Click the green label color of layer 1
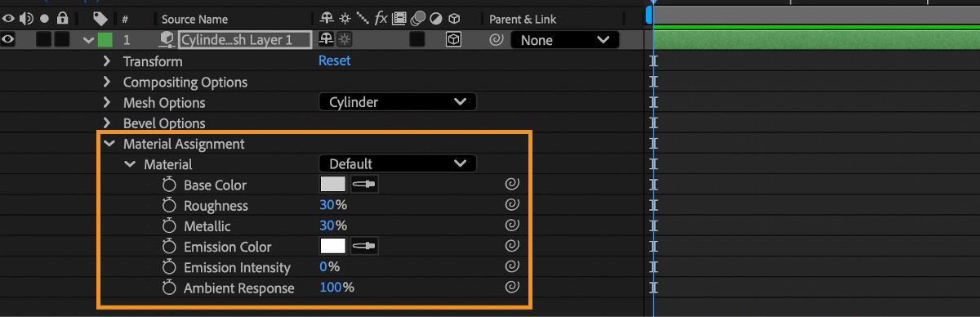980x317 pixels. click(105, 39)
